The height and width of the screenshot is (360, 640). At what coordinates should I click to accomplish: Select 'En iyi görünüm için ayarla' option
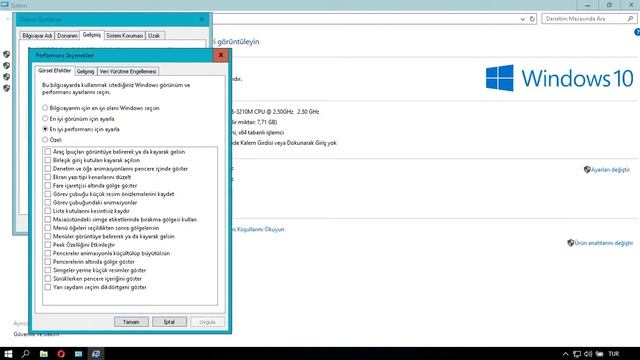click(45, 119)
